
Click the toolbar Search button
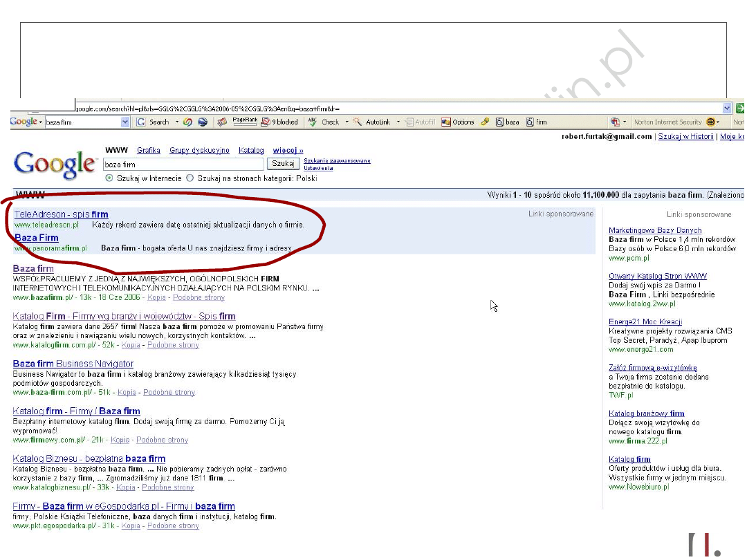154,122
